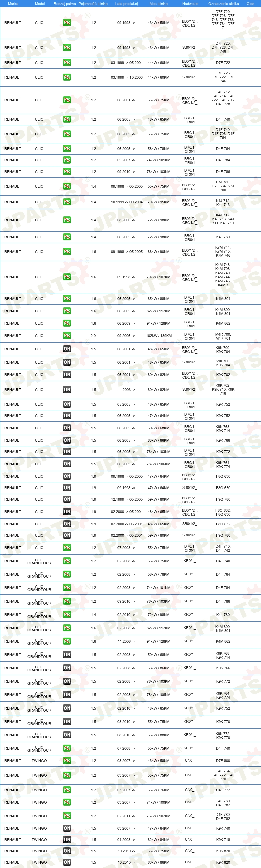Click petrol icon in Clio 05.2007 74kW/101KM row
The image size is (261, 868).
tap(67, 160)
